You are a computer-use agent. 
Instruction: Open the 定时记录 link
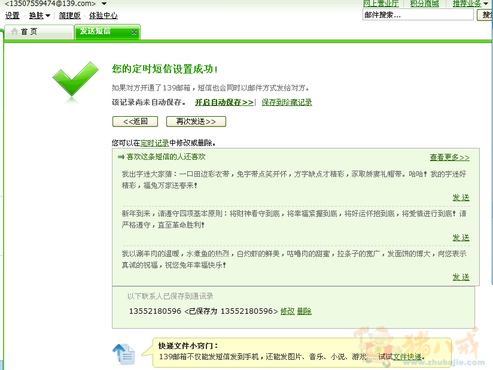155,143
